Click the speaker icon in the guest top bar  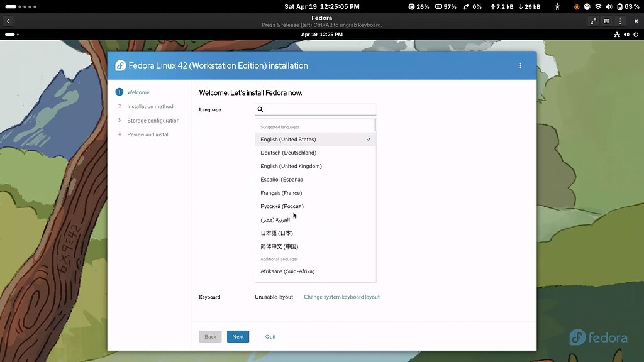(626, 35)
